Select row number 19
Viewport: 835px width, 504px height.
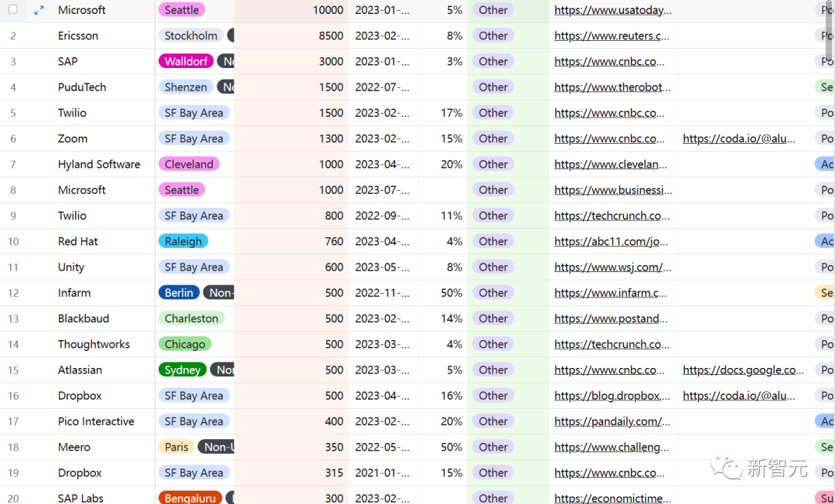click(x=13, y=473)
